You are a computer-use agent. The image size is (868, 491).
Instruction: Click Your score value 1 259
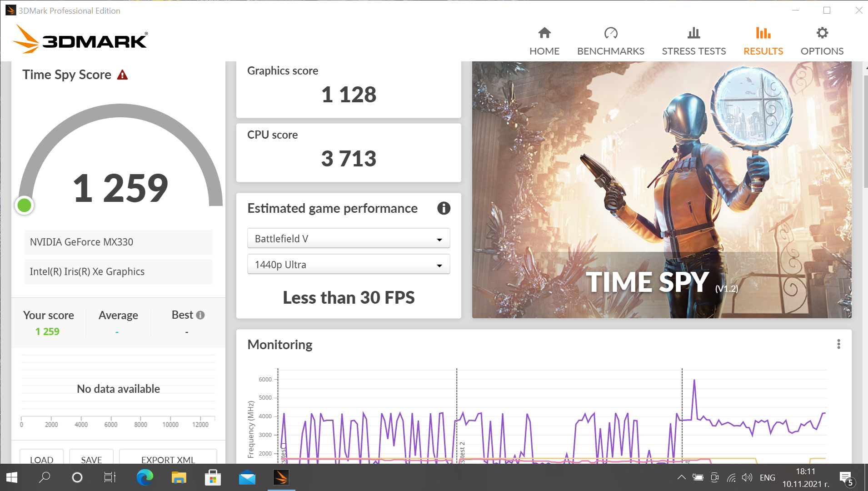coord(47,331)
